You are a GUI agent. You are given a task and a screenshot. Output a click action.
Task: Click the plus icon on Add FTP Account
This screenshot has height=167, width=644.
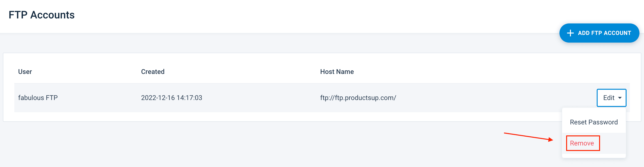click(x=570, y=33)
